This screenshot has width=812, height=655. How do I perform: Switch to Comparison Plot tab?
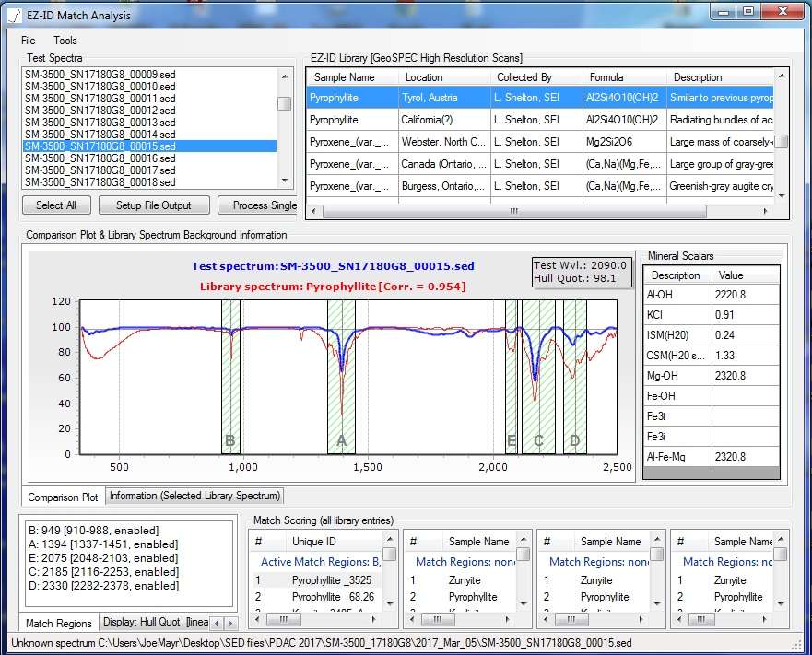[x=63, y=497]
